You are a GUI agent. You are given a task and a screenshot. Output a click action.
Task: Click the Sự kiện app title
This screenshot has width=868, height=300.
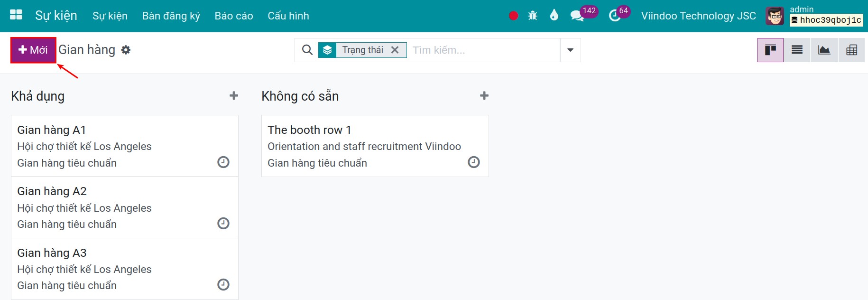pos(56,16)
